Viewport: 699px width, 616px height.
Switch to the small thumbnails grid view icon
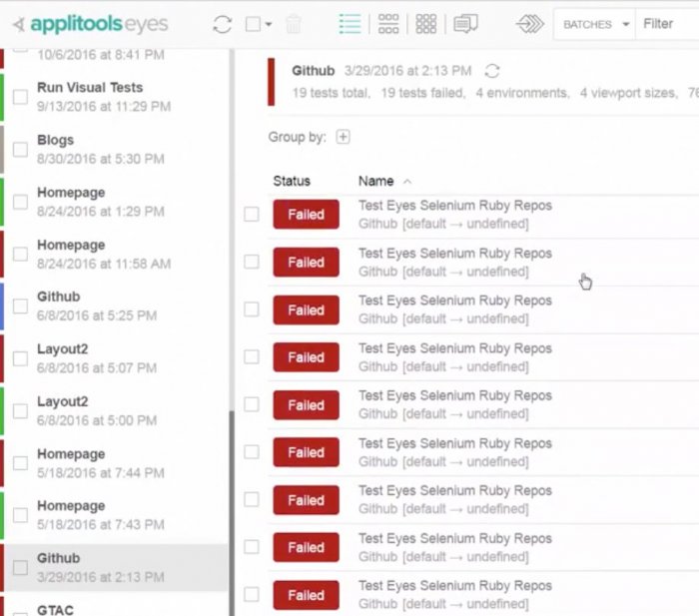pyautogui.click(x=426, y=24)
